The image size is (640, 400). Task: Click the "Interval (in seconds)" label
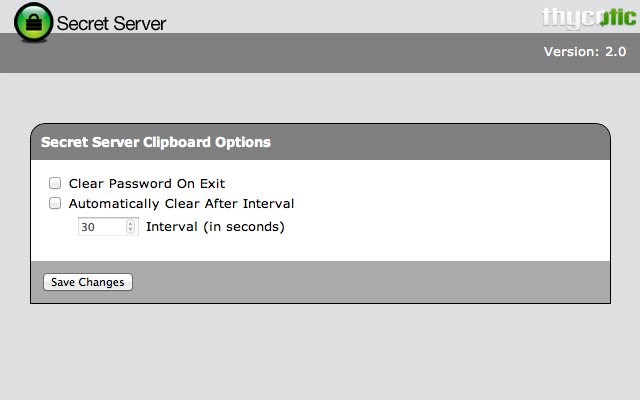click(x=215, y=227)
